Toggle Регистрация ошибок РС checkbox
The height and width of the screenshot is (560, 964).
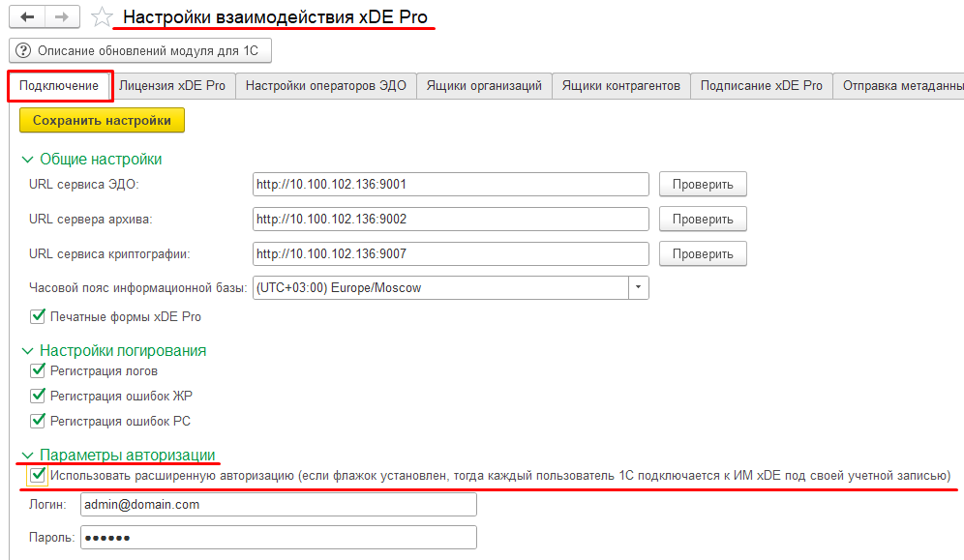pyautogui.click(x=38, y=421)
